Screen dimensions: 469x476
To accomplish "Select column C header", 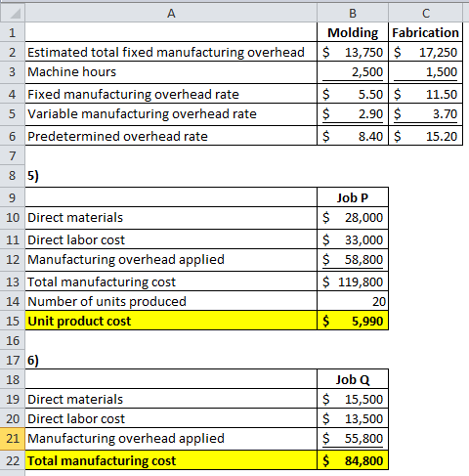I will click(x=425, y=14).
